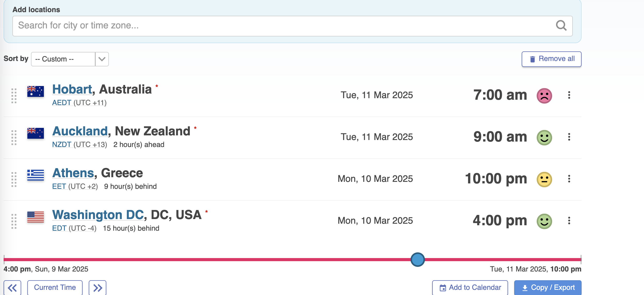This screenshot has height=295, width=644.
Task: Click the search magnifier icon
Action: 561,26
